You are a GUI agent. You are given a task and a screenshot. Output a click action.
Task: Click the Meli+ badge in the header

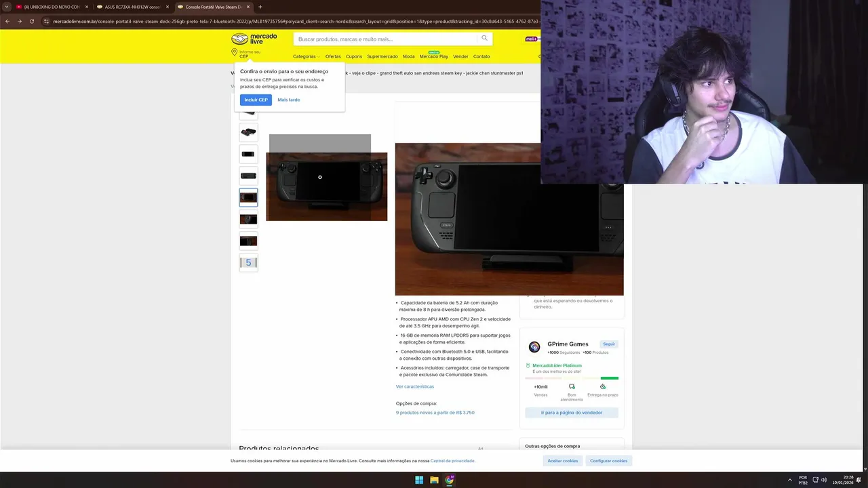[x=531, y=39]
